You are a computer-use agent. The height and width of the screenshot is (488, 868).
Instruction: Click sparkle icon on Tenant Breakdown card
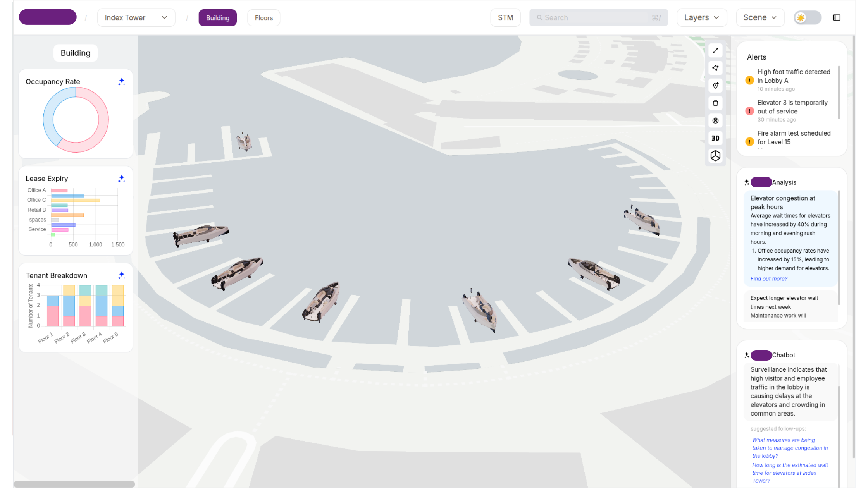[121, 275]
